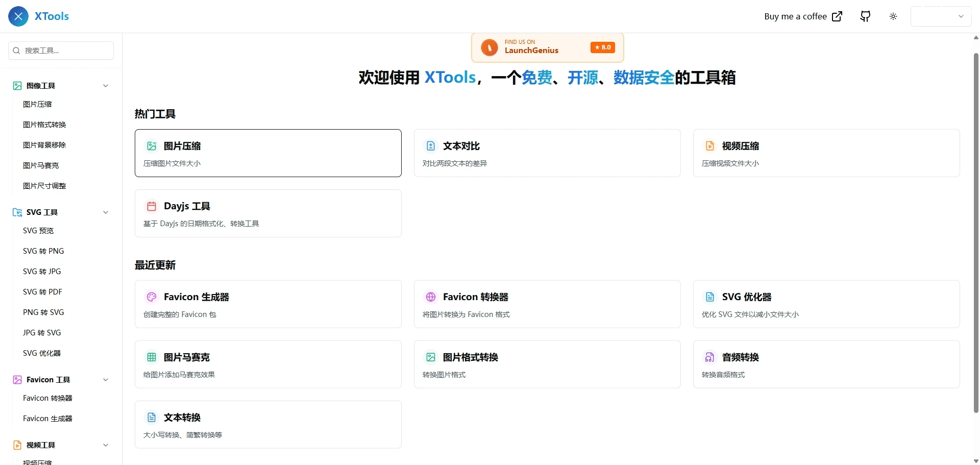Open the 视频压缩 card title
This screenshot has height=465, width=980.
tap(741, 146)
